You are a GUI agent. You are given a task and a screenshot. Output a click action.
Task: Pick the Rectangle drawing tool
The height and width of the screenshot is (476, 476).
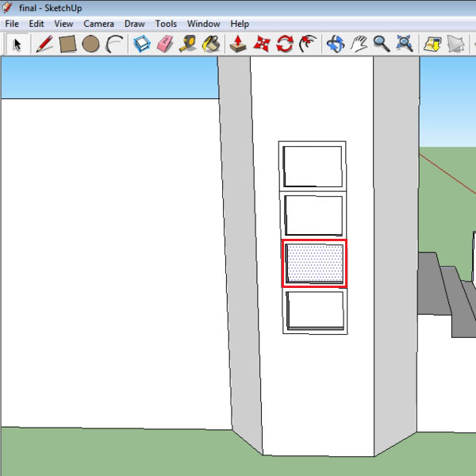tap(67, 44)
